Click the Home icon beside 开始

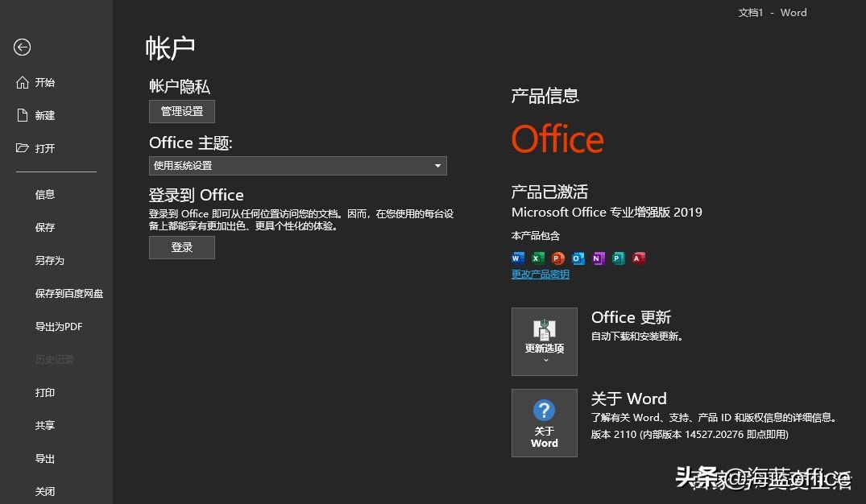click(22, 82)
